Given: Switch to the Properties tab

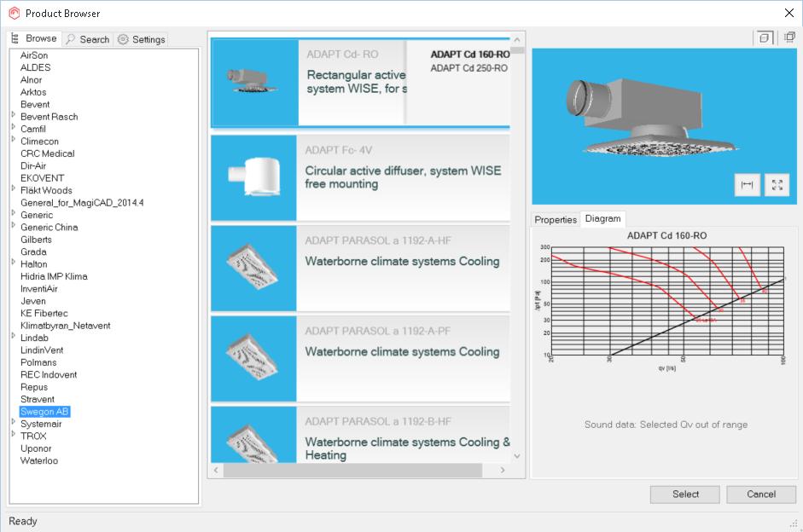Looking at the screenshot, I should click(x=556, y=219).
